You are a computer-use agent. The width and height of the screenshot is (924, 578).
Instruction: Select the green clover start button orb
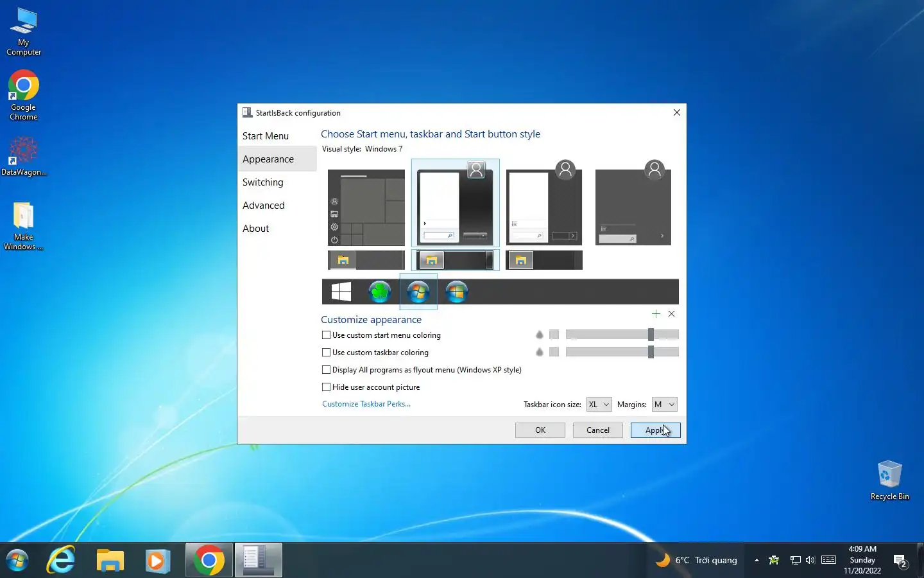tap(380, 292)
